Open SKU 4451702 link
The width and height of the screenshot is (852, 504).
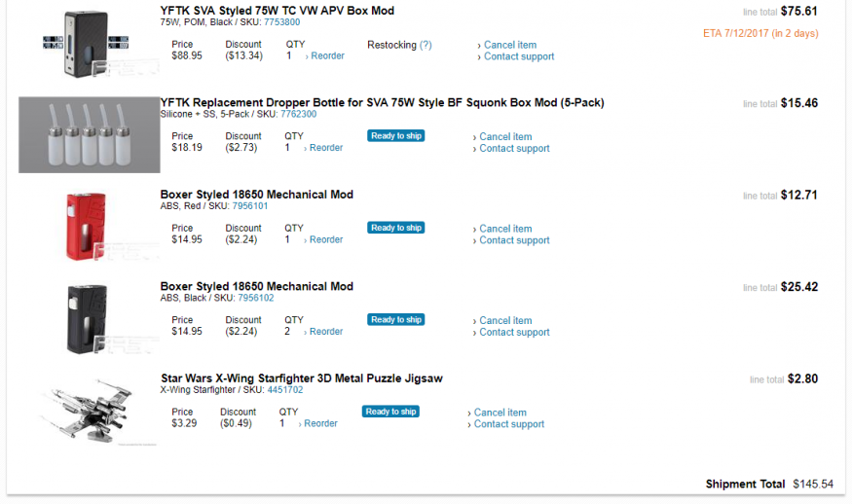click(285, 390)
